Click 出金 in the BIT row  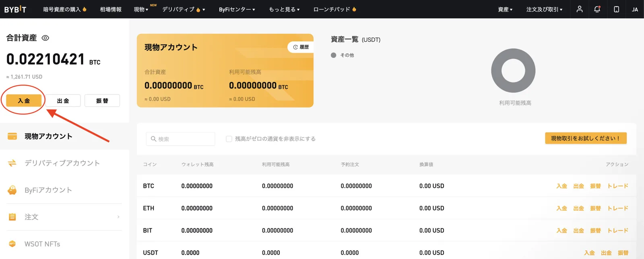click(x=578, y=230)
